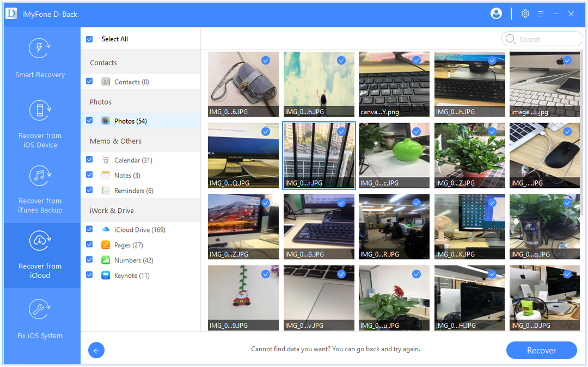The image size is (588, 367).
Task: Click the Reminders category icon
Action: [x=106, y=191]
